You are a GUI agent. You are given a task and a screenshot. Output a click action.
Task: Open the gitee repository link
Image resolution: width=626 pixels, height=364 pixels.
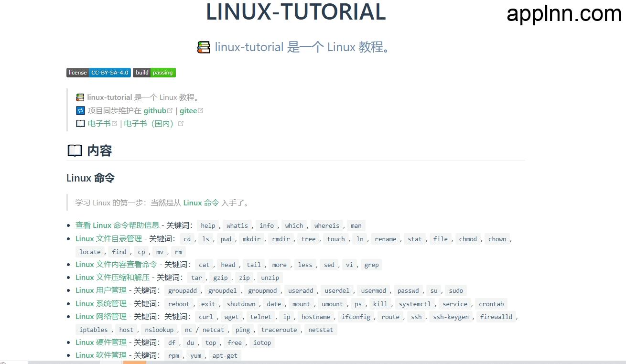(x=188, y=110)
